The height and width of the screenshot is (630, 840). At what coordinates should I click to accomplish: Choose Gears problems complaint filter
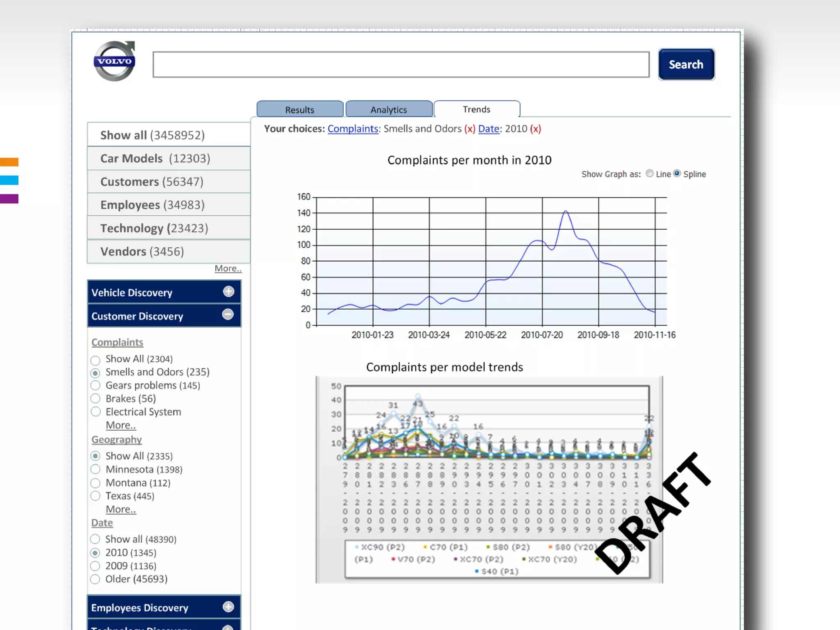pos(96,386)
